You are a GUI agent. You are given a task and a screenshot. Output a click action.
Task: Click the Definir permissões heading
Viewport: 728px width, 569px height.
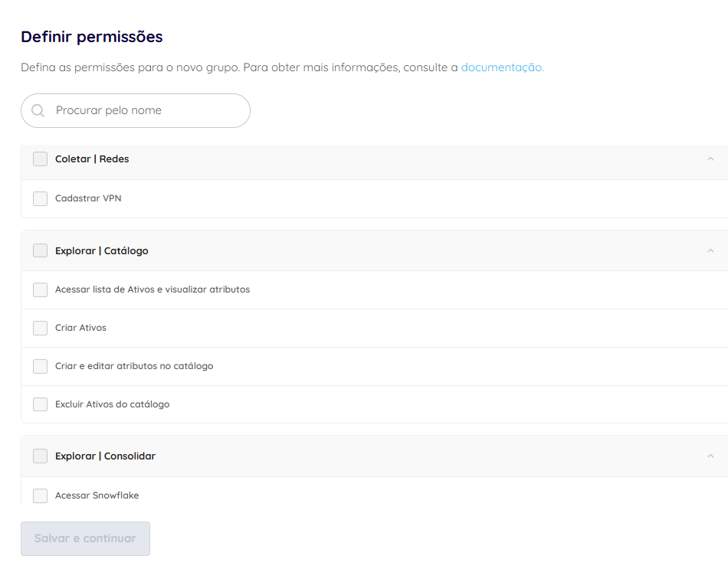[92, 37]
